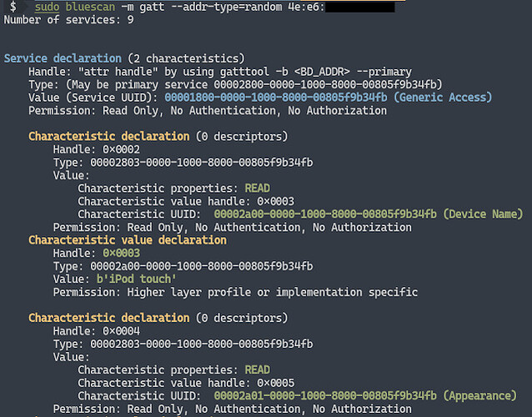Select the "gatt" mode argument
532x417 pixels.
(152, 7)
